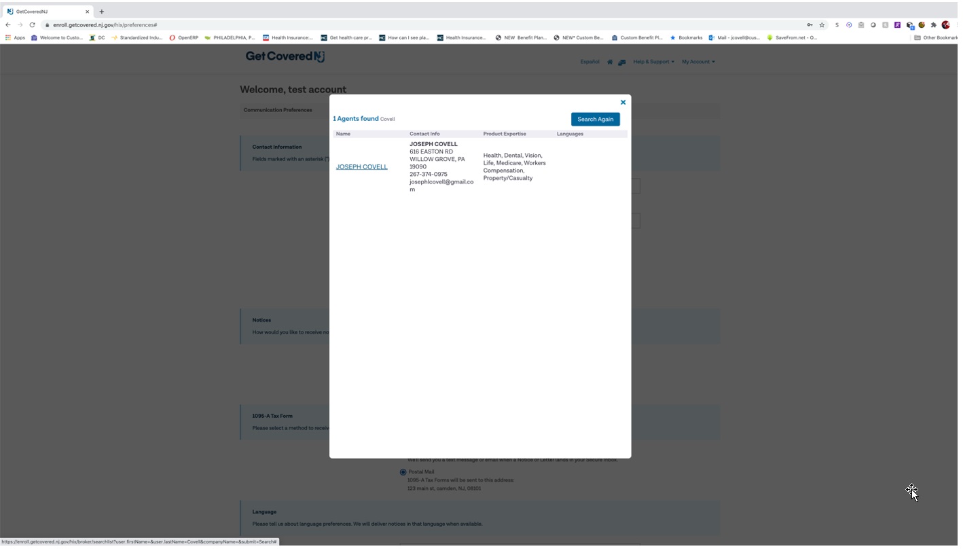
Task: Close the agent search results dialog
Action: coord(623,103)
